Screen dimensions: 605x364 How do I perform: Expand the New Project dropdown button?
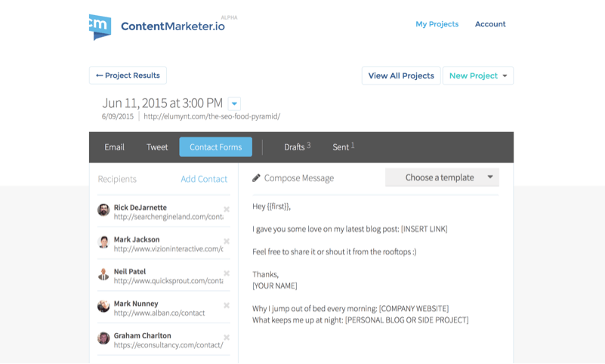pos(478,76)
